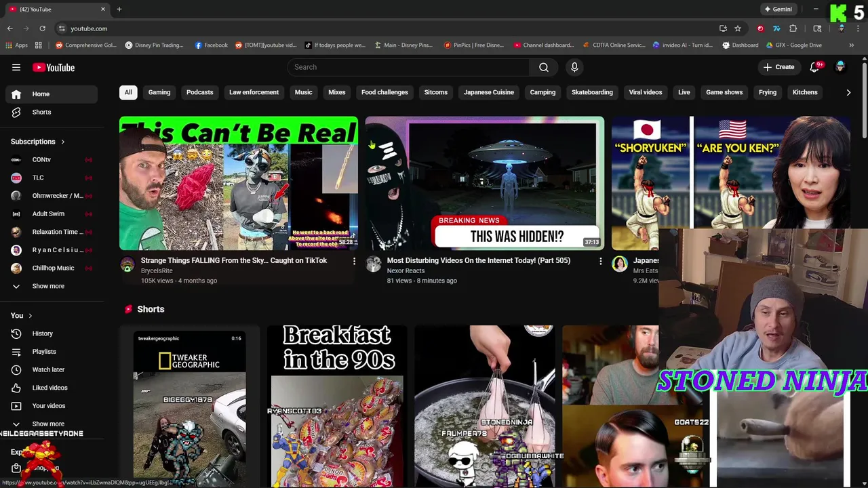Show more category chips with right arrow
The width and height of the screenshot is (868, 488).
[x=848, y=92]
